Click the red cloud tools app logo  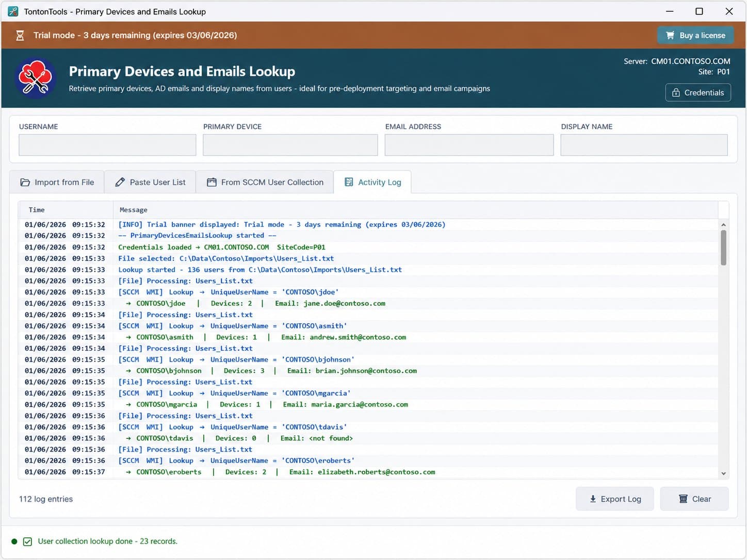[36, 78]
